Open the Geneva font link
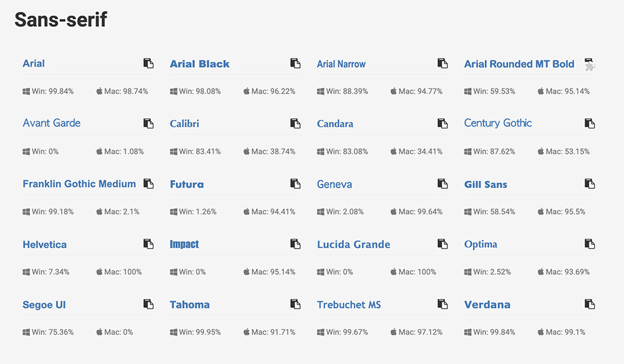 (334, 184)
